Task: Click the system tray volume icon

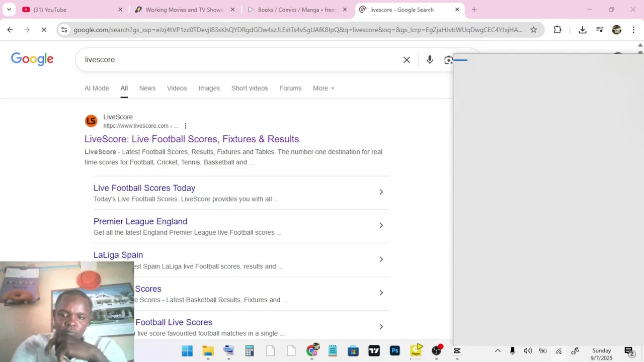Action: [528, 351]
